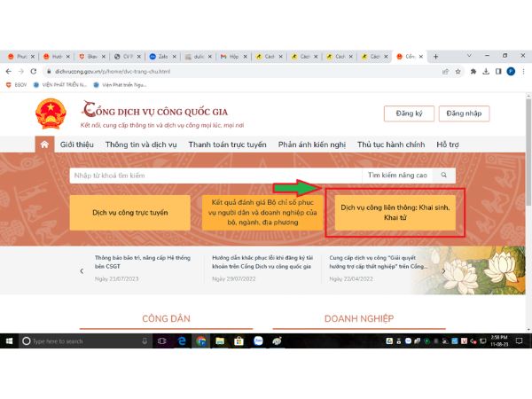Screen dimensions: 532x399
Task: Click Windows taskbar search box
Action: (x=85, y=341)
